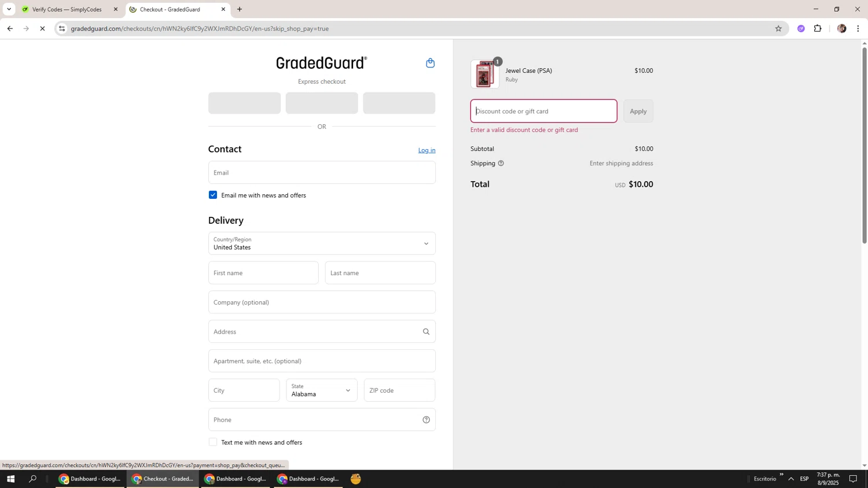Open new tab with plus button
Viewport: 868px width, 488px height.
pos(240,9)
